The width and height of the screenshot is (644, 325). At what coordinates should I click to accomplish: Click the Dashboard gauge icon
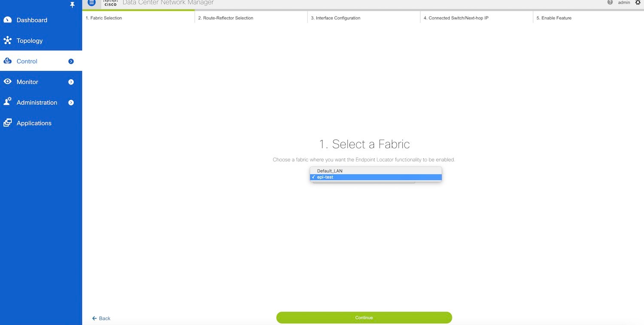coord(8,20)
